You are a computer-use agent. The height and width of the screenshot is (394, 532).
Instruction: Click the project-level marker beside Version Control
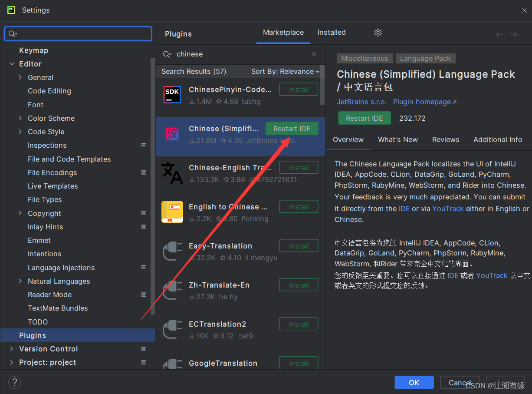tap(144, 349)
